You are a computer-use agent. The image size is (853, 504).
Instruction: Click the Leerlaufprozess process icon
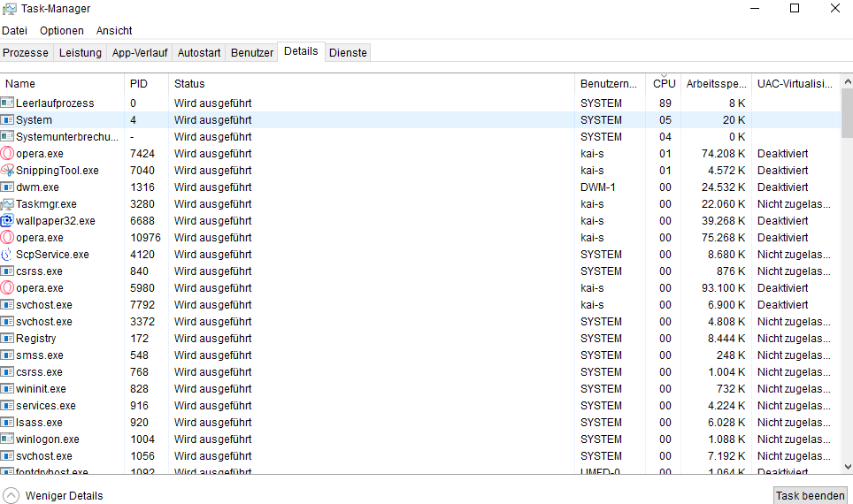[7, 103]
